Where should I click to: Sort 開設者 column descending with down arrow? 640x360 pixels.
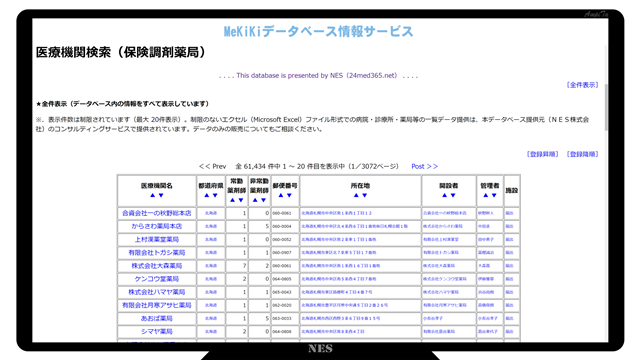coord(453,196)
